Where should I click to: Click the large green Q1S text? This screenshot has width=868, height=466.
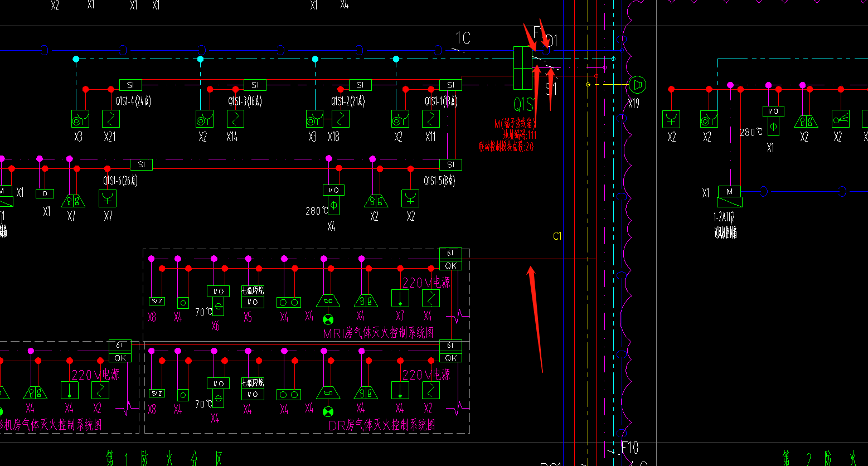point(523,104)
